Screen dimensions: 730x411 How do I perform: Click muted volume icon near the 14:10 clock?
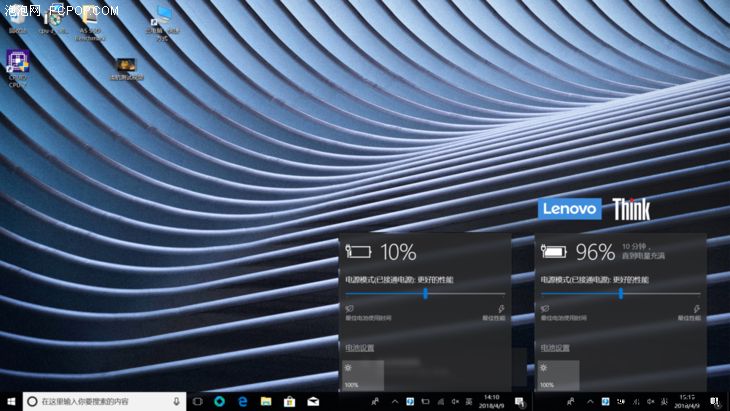point(455,401)
